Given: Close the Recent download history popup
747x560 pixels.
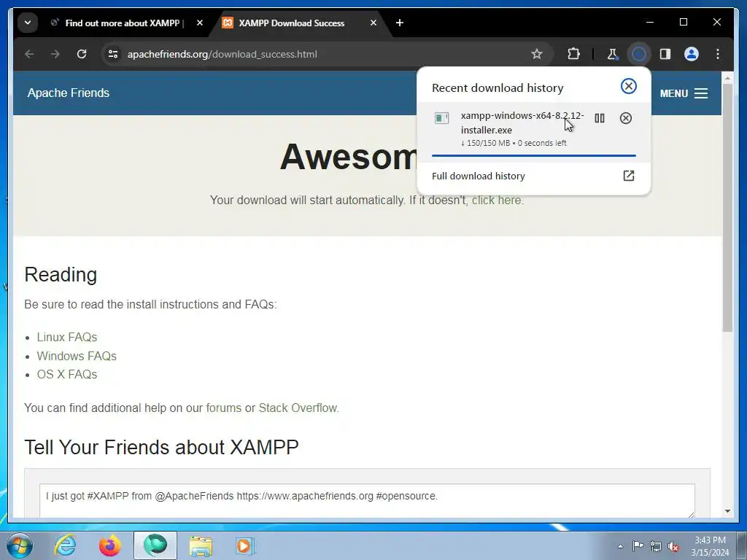Looking at the screenshot, I should 629,86.
